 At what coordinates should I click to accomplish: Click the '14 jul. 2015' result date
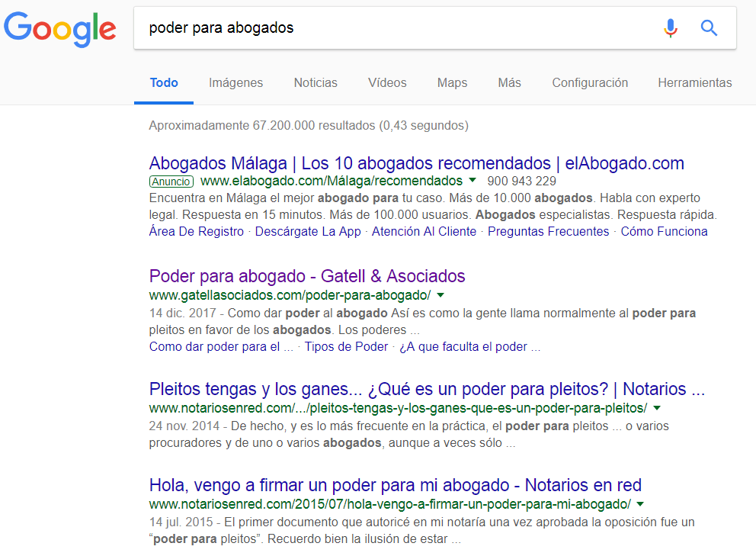click(181, 522)
